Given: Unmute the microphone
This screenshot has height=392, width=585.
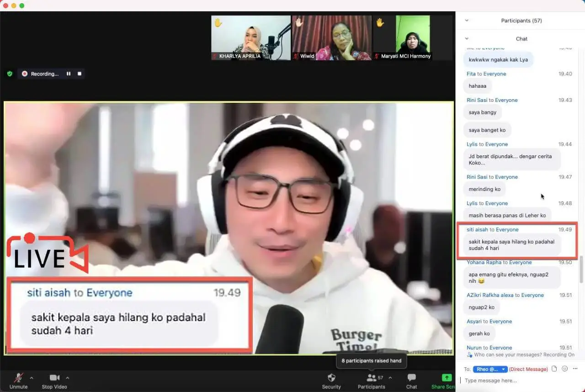Looking at the screenshot, I should coord(18,381).
